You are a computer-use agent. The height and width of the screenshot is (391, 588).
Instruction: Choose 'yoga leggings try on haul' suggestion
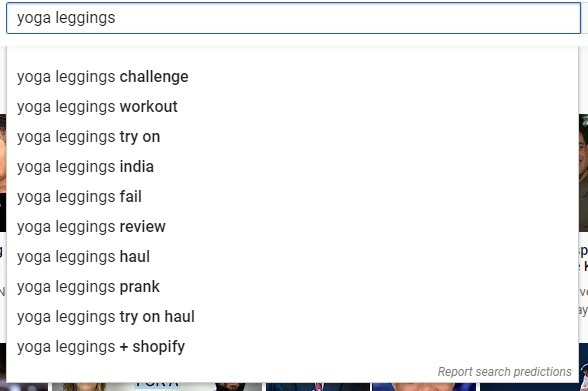(x=292, y=317)
